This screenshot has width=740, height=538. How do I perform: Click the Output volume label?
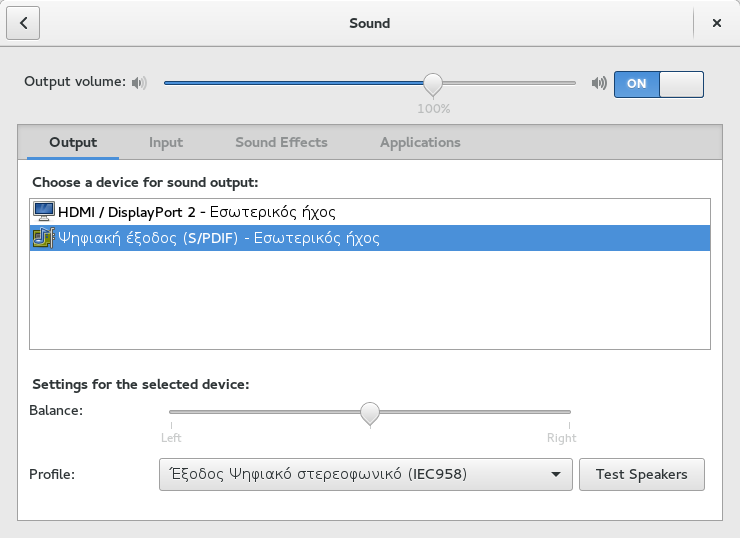click(75, 82)
